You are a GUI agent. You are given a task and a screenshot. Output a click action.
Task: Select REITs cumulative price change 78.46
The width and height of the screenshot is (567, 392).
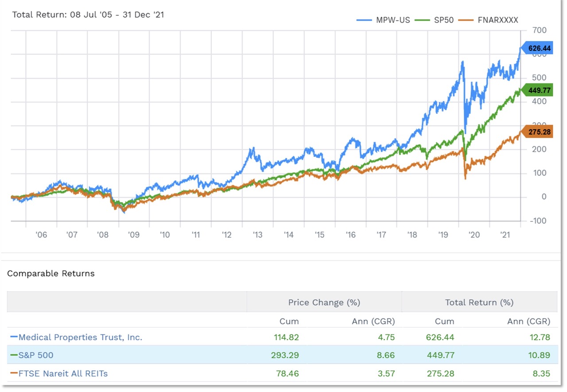coord(288,373)
